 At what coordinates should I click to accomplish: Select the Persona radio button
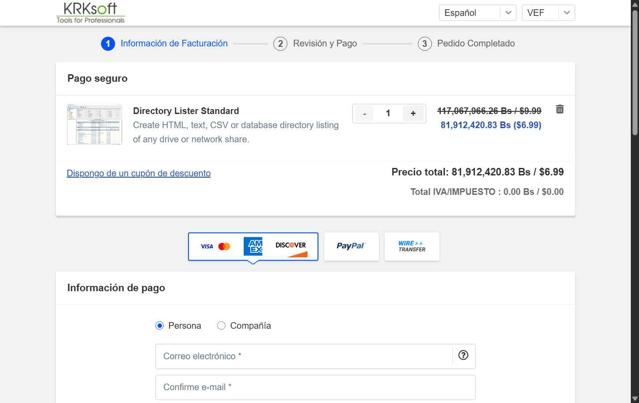pyautogui.click(x=159, y=326)
